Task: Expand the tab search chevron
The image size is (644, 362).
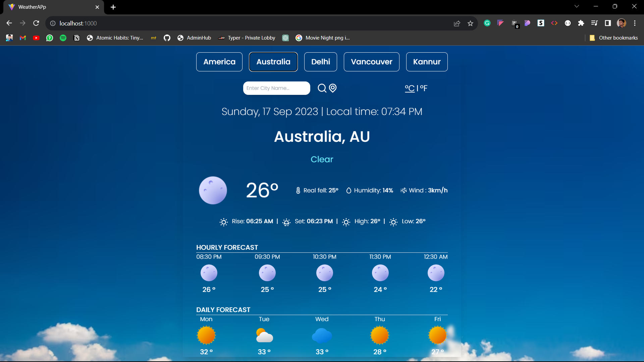Action: click(577, 6)
